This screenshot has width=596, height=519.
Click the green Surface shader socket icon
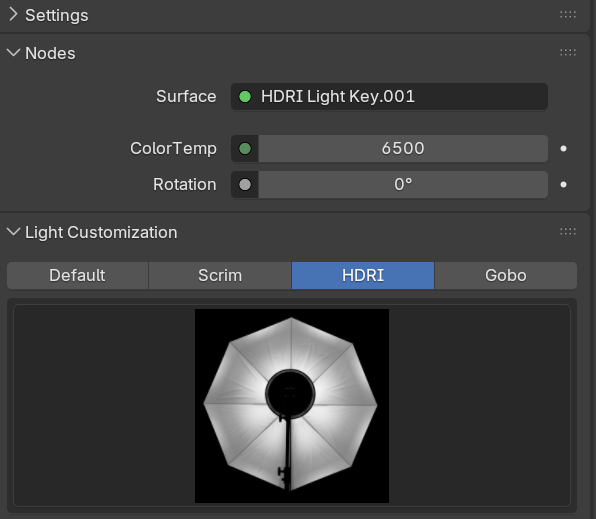click(x=245, y=97)
